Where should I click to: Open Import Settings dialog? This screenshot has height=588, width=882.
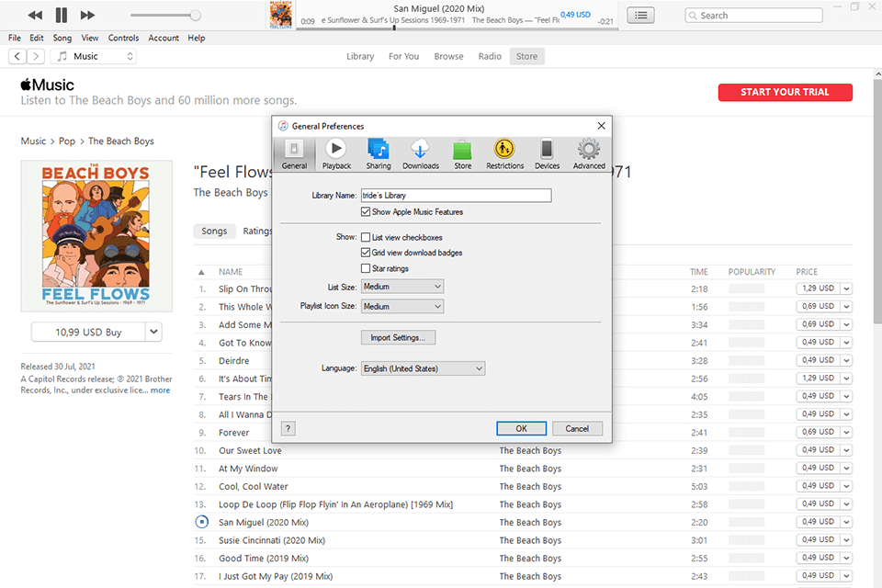click(x=398, y=337)
